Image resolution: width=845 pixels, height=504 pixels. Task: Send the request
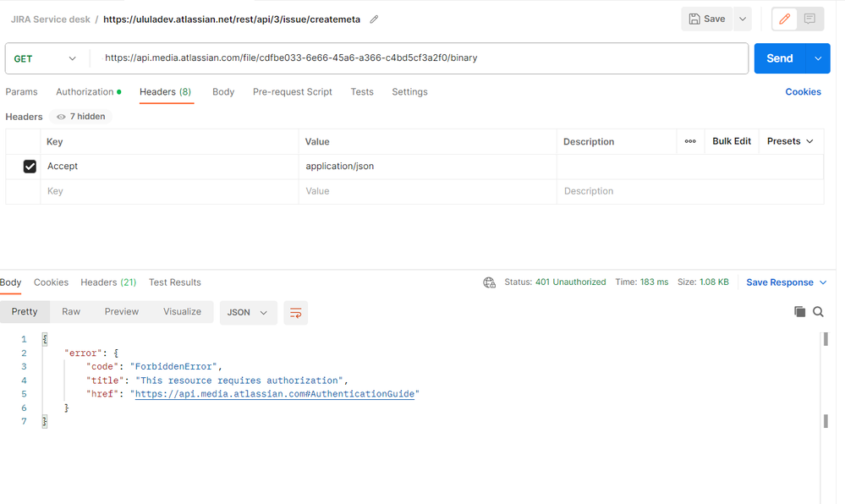click(779, 58)
